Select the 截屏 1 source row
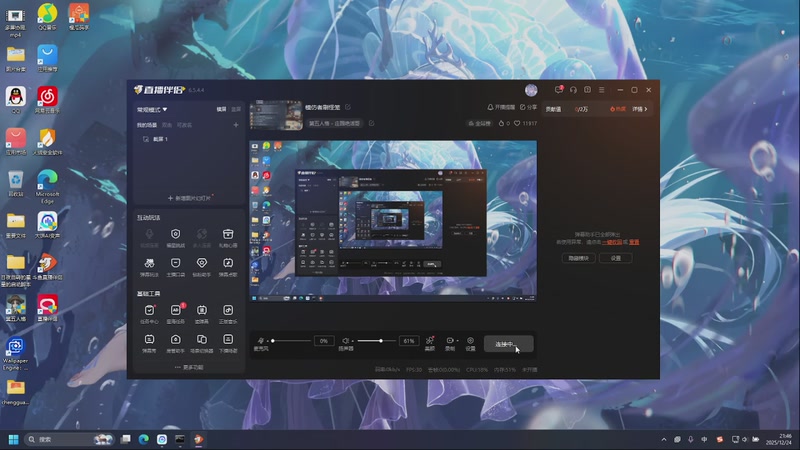This screenshot has width=800, height=450. (x=189, y=139)
